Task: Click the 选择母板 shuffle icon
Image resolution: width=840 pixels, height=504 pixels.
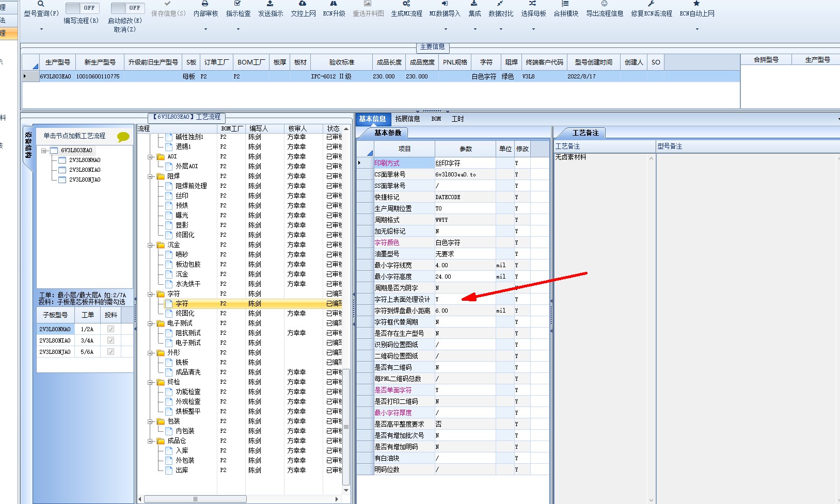Action: 533,4
